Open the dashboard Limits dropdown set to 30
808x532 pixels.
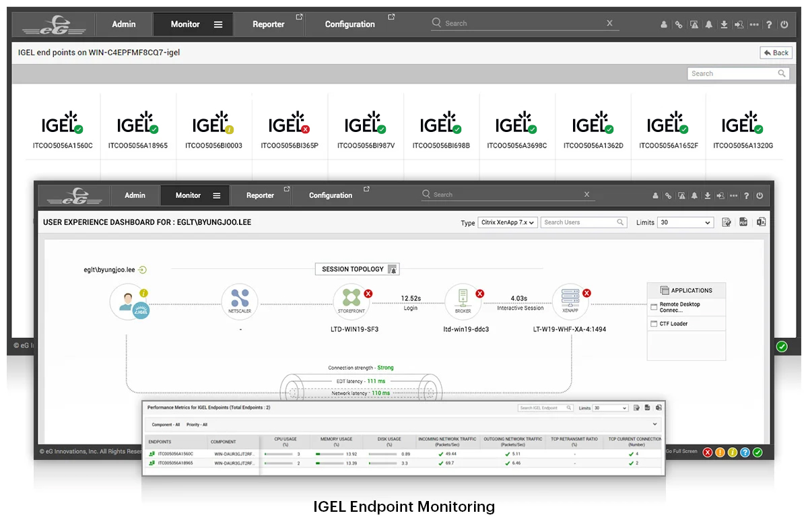(685, 222)
